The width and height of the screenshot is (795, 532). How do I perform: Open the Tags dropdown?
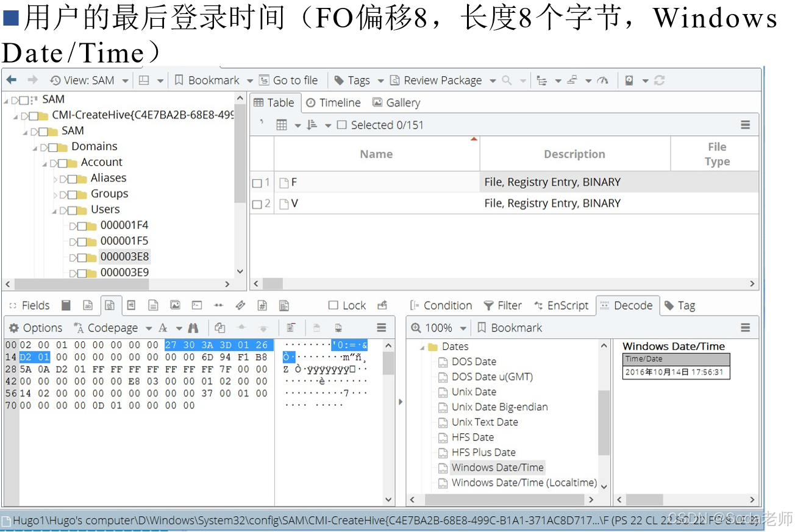[x=380, y=80]
